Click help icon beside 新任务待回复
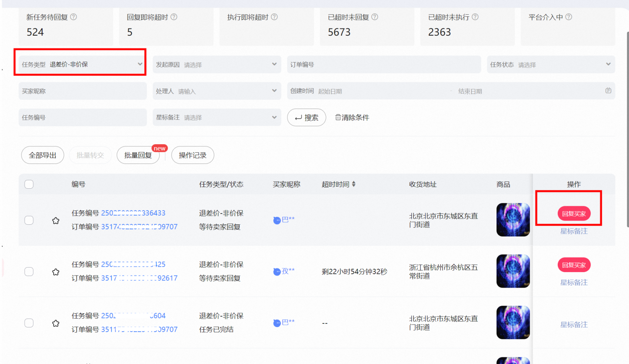This screenshot has height=364, width=629. (73, 17)
